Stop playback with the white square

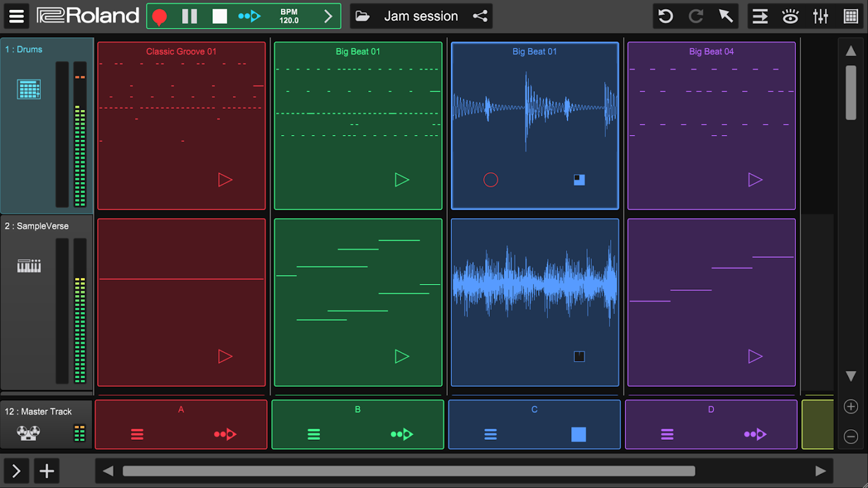click(219, 16)
